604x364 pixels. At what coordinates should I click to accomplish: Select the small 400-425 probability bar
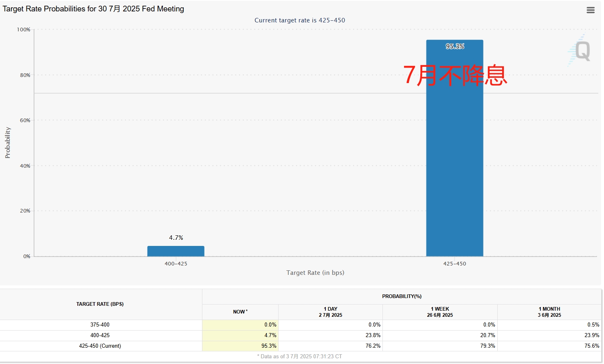click(x=176, y=251)
